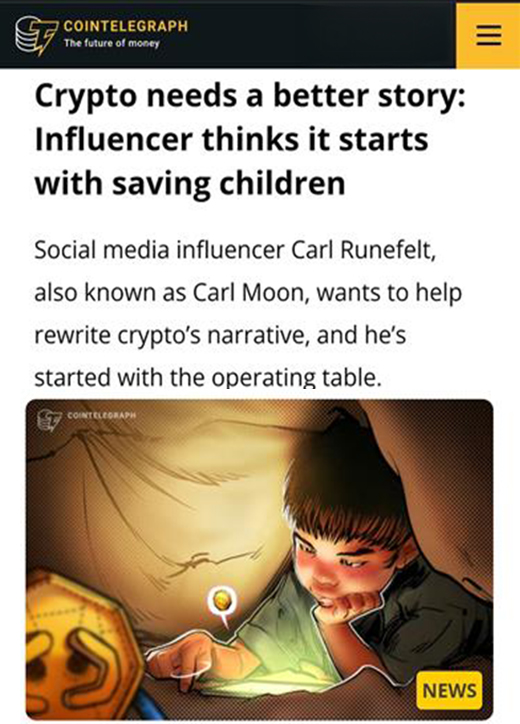Click 'The future of money' tagline
Image resolution: width=520 pixels, height=724 pixels.
point(111,43)
